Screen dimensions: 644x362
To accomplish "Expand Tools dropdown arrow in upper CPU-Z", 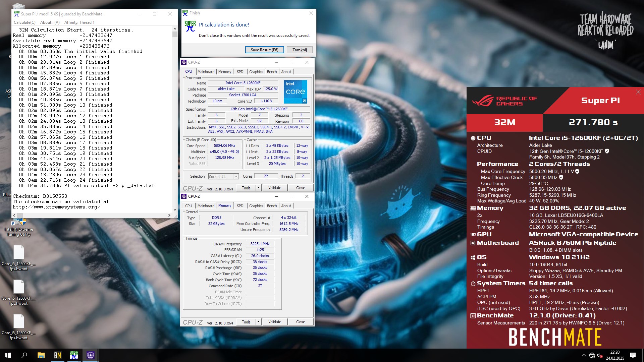I will (258, 188).
